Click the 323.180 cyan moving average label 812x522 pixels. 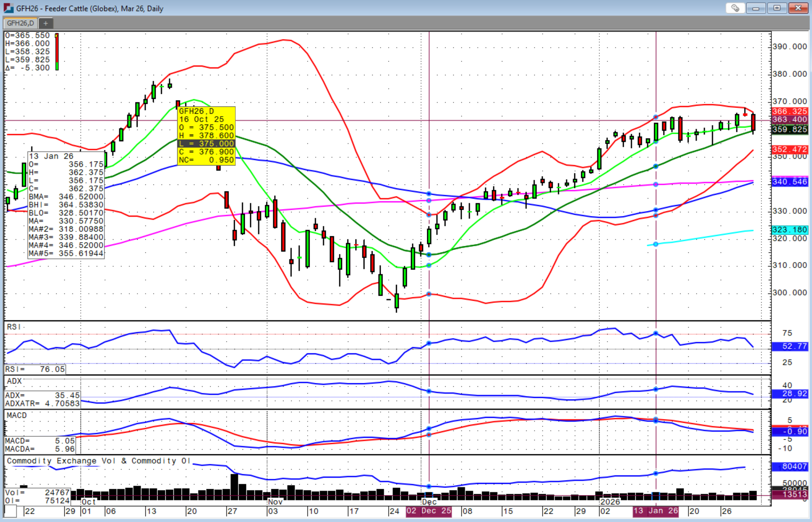pos(789,230)
